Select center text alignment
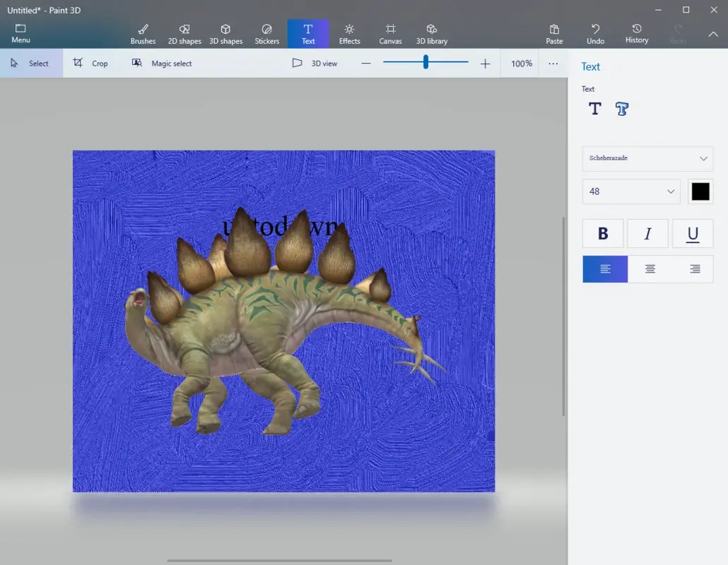This screenshot has height=565, width=728. pos(649,268)
